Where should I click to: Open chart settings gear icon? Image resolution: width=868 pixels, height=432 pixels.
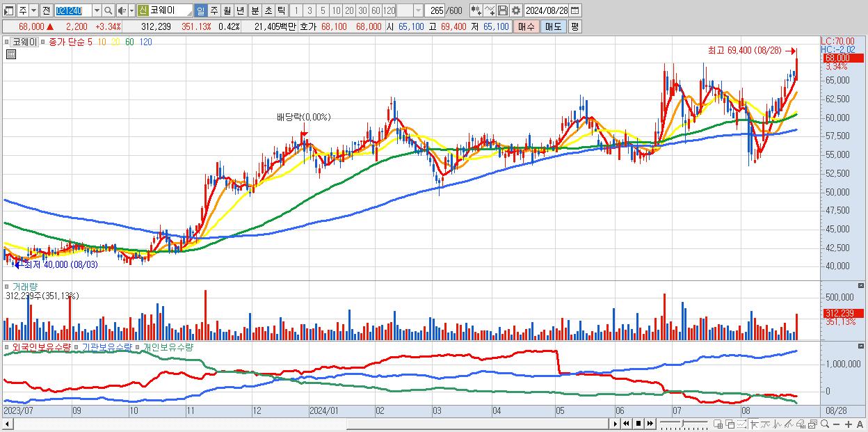coord(515,10)
